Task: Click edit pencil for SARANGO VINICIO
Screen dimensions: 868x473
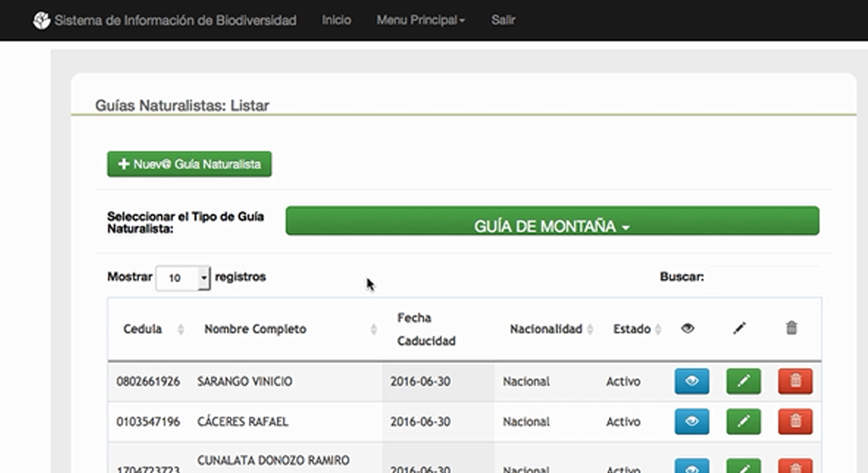Action: (x=743, y=382)
